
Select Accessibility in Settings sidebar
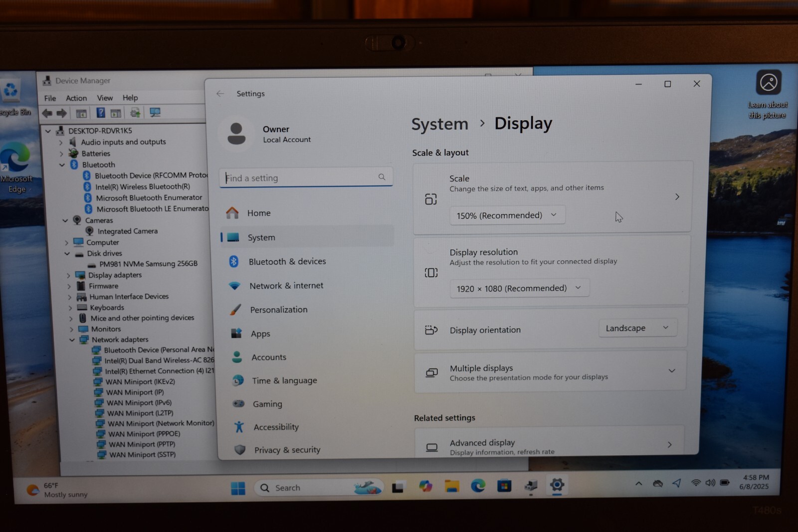point(311,427)
